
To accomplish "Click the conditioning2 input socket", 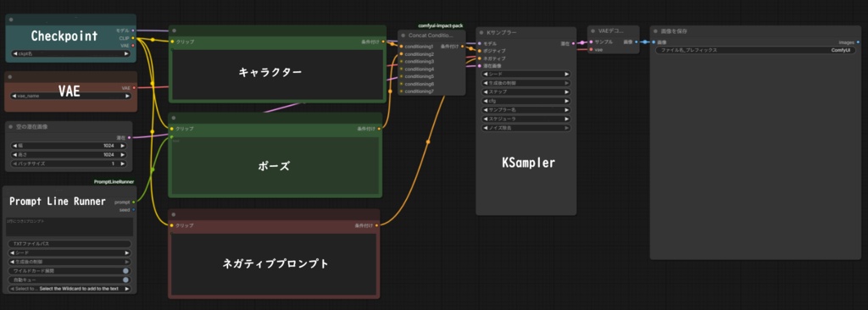I will point(401,54).
